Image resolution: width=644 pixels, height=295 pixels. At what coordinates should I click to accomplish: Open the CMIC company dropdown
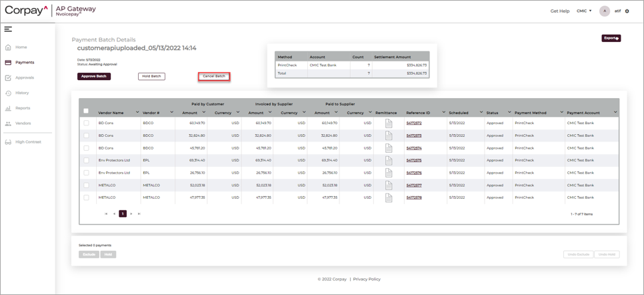click(x=584, y=11)
